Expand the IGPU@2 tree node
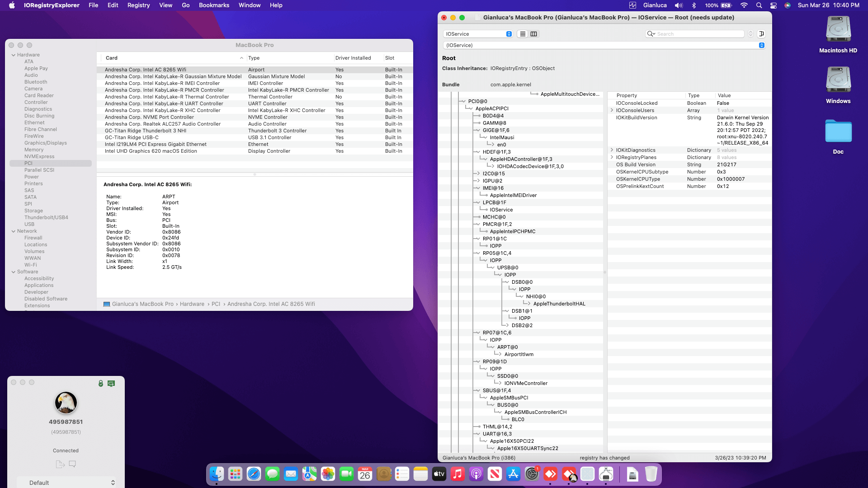Screen dimensions: 868x488 pos(477,181)
